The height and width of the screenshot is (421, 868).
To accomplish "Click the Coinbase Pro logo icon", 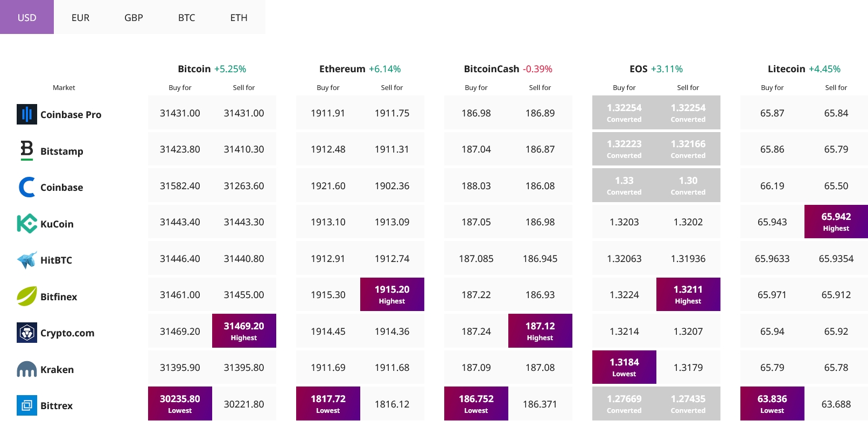I will [x=27, y=114].
